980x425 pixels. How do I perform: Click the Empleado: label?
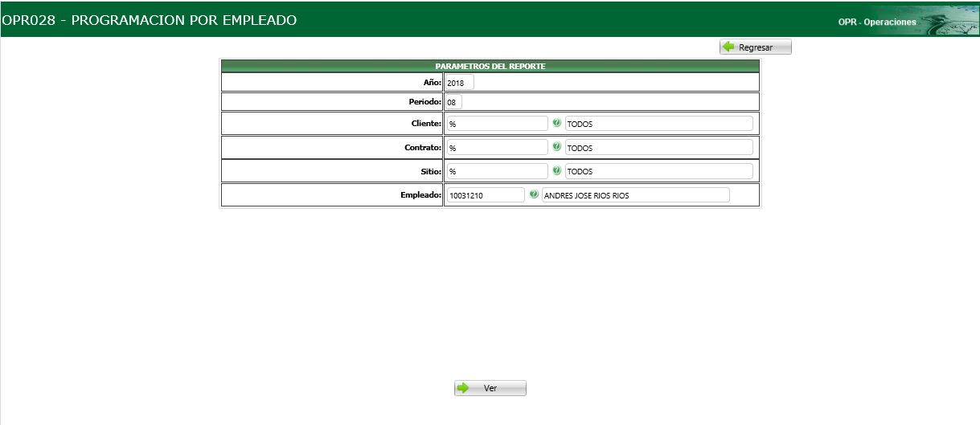click(x=421, y=195)
